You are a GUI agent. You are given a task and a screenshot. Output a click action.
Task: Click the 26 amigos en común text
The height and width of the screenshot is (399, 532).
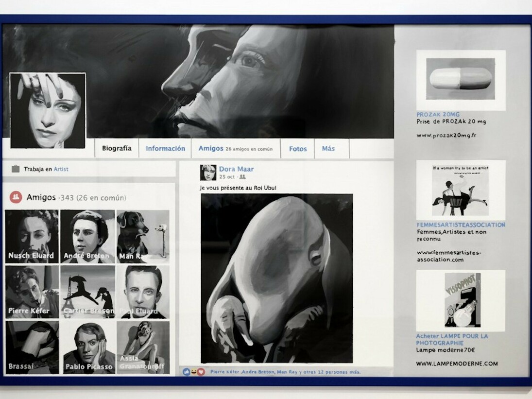[249, 149]
